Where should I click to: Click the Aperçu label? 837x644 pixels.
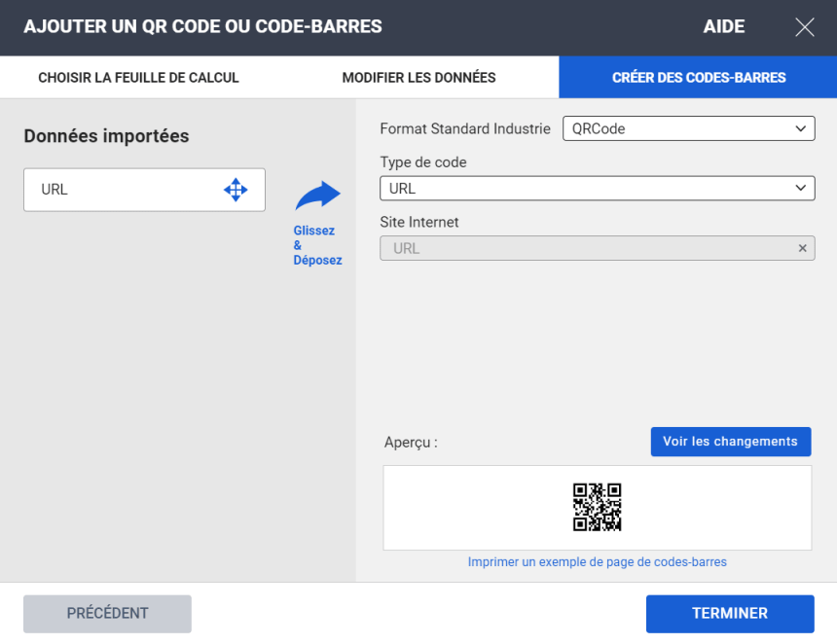(411, 443)
